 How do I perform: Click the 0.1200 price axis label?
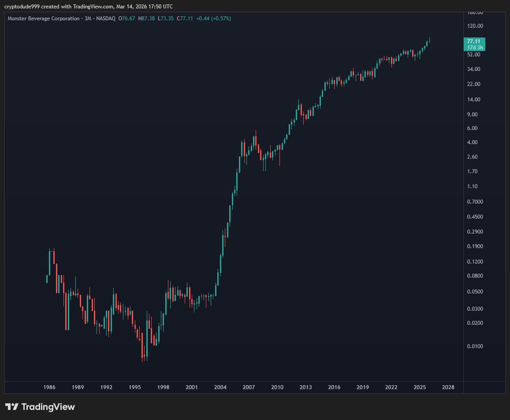pos(475,262)
